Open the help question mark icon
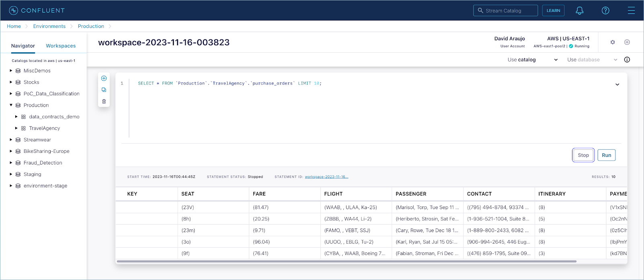 [x=605, y=11]
